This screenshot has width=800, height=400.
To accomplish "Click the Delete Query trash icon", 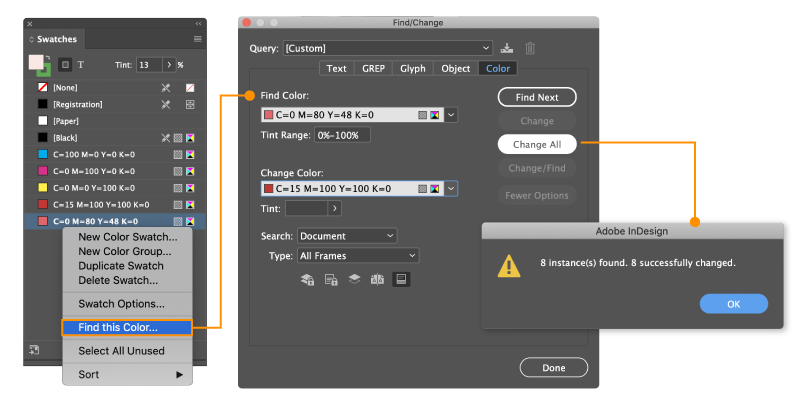I will pos(530,48).
